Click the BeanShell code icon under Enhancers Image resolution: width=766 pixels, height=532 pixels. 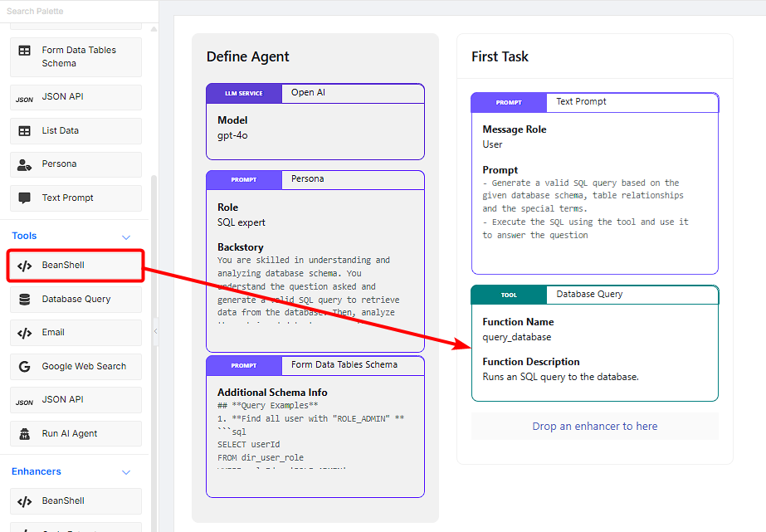[x=24, y=502]
